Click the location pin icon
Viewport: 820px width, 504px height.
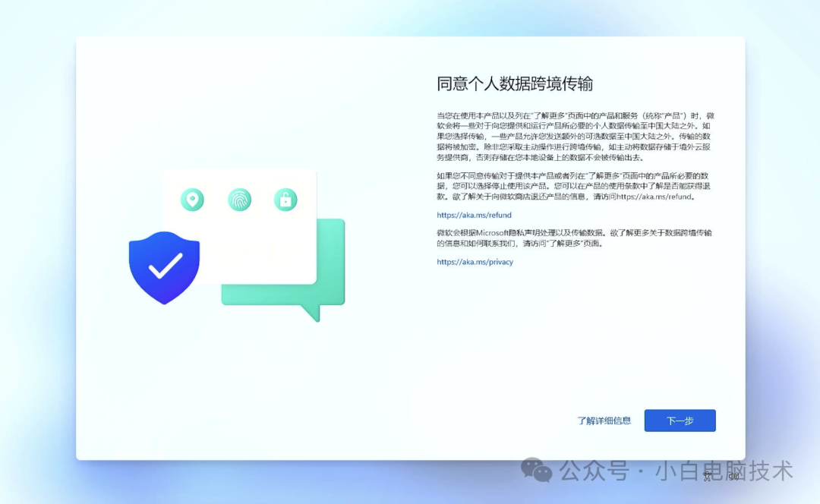pos(192,200)
